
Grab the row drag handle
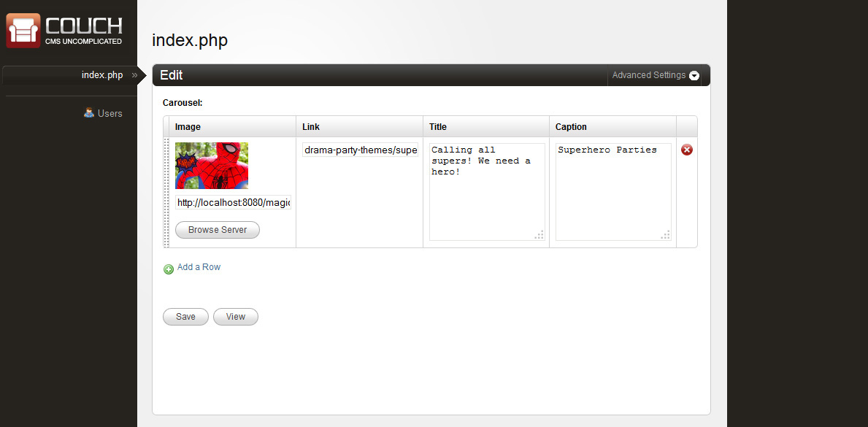(x=166, y=192)
